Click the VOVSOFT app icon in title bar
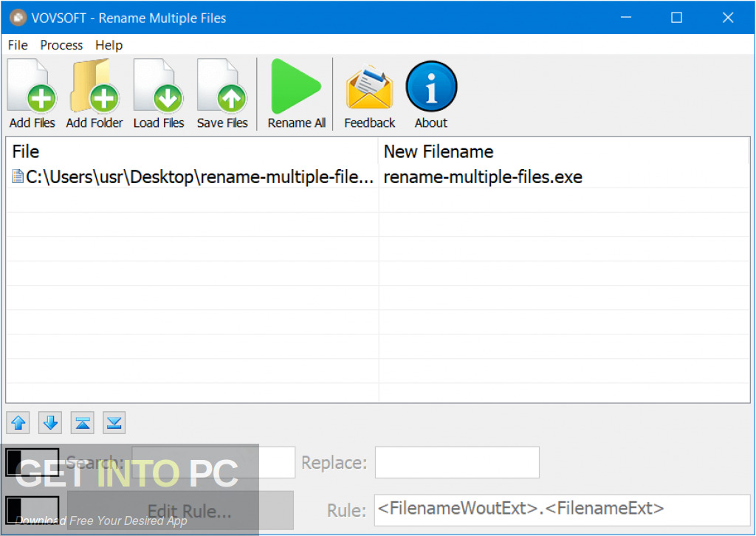 click(18, 18)
